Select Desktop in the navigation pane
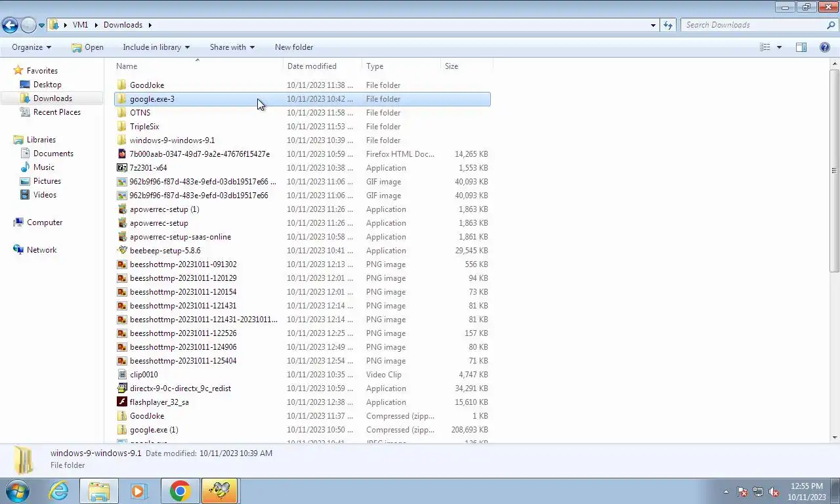Image resolution: width=840 pixels, height=504 pixels. pyautogui.click(x=47, y=85)
